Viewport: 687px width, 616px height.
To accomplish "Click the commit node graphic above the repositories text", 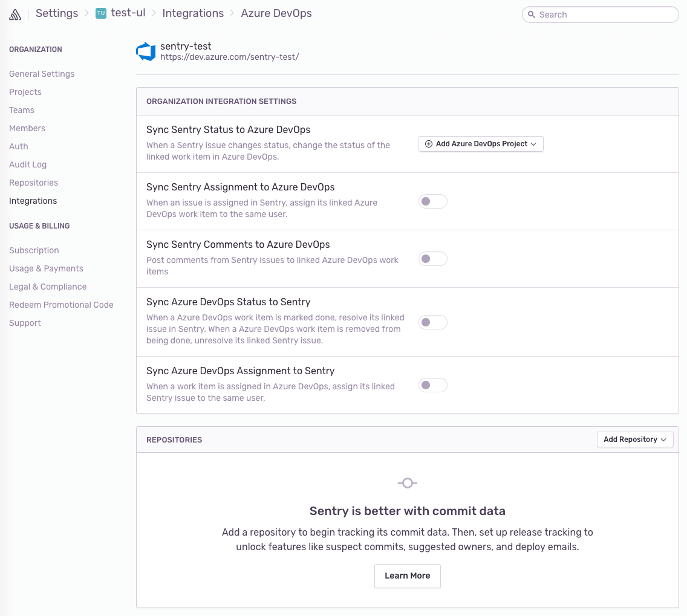I will pos(407,483).
